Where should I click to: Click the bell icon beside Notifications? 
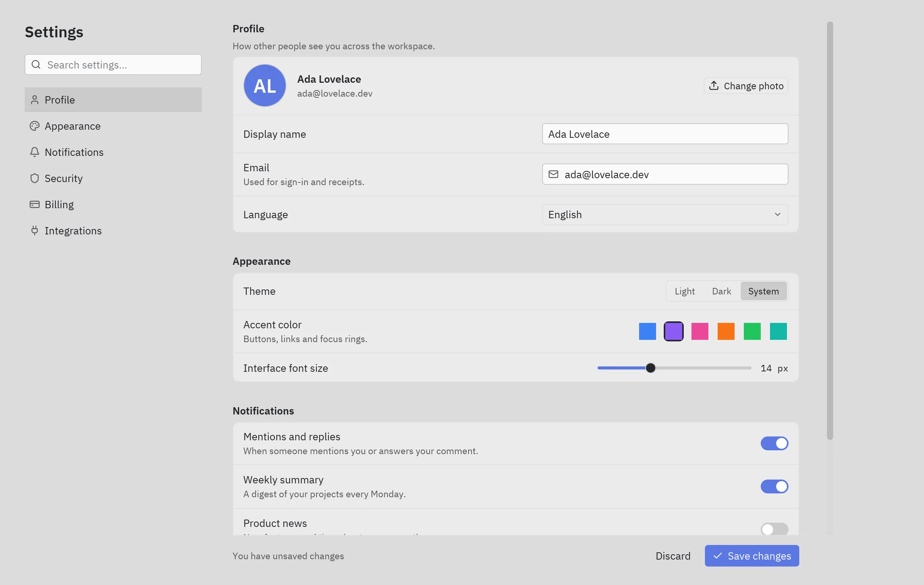click(35, 152)
